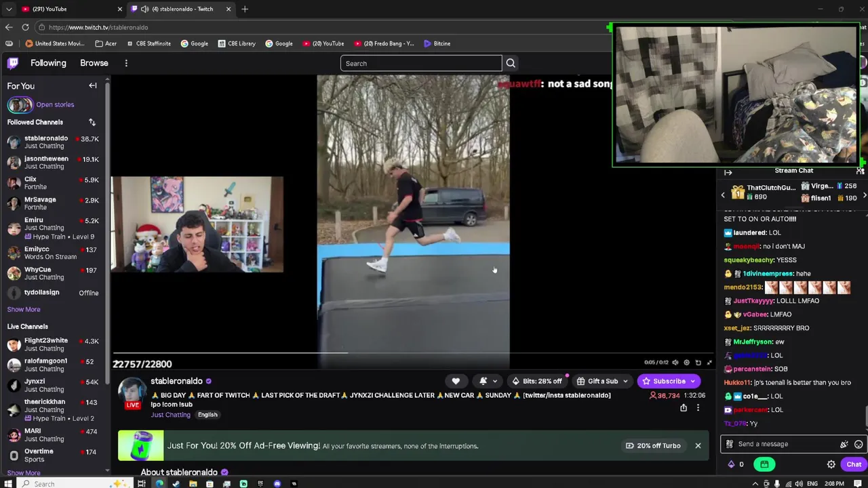Click the 20% off Turbo button
The height and width of the screenshot is (488, 868).
point(653,445)
